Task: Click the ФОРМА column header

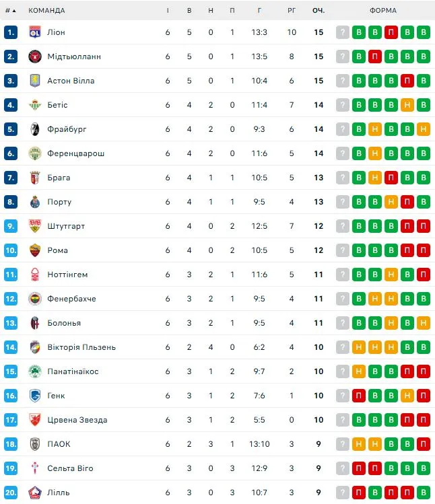Action: click(383, 11)
